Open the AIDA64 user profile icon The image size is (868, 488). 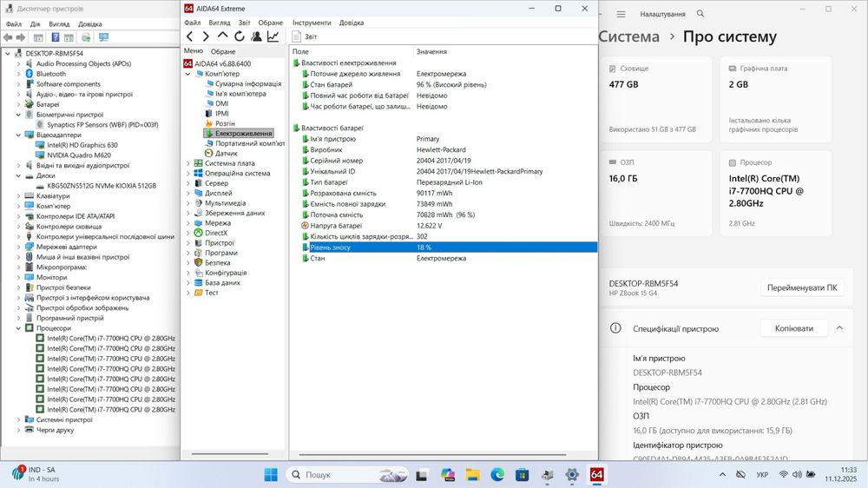point(256,36)
